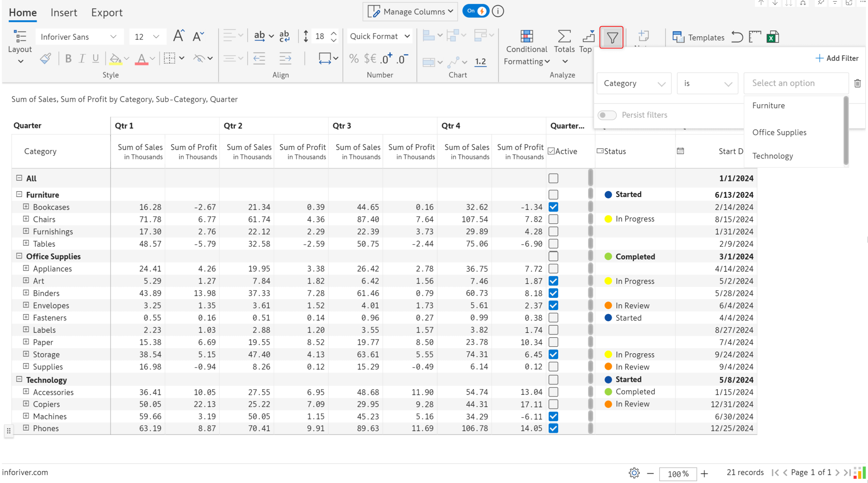Uncheck Active for Art row
Viewport: 868px width, 483px height.
click(x=553, y=281)
